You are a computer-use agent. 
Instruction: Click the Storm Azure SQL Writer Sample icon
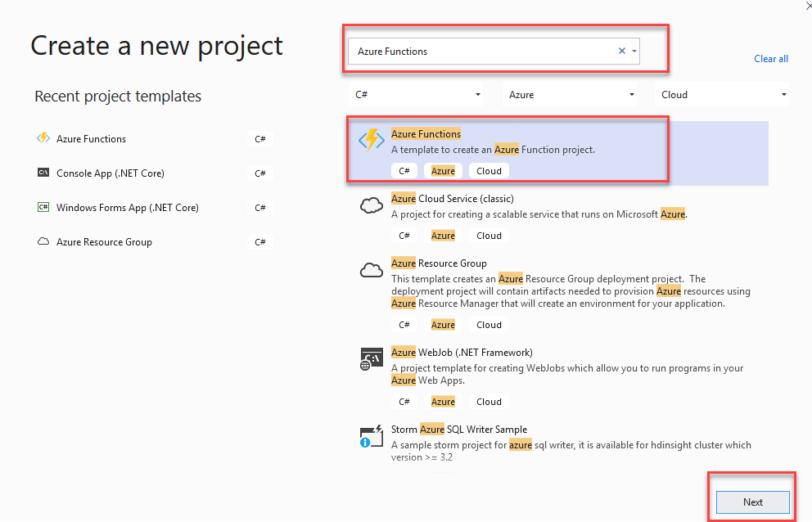[x=372, y=437]
